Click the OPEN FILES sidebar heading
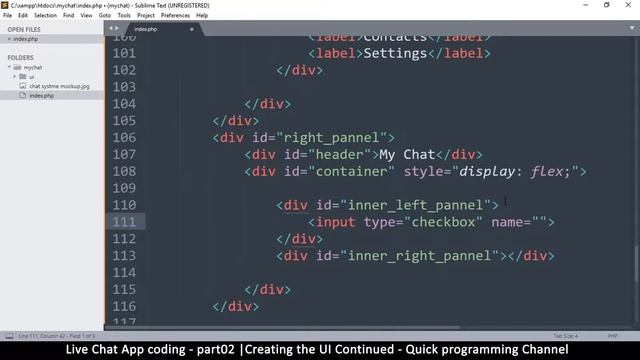Viewport: 640px width, 360px height. click(24, 29)
